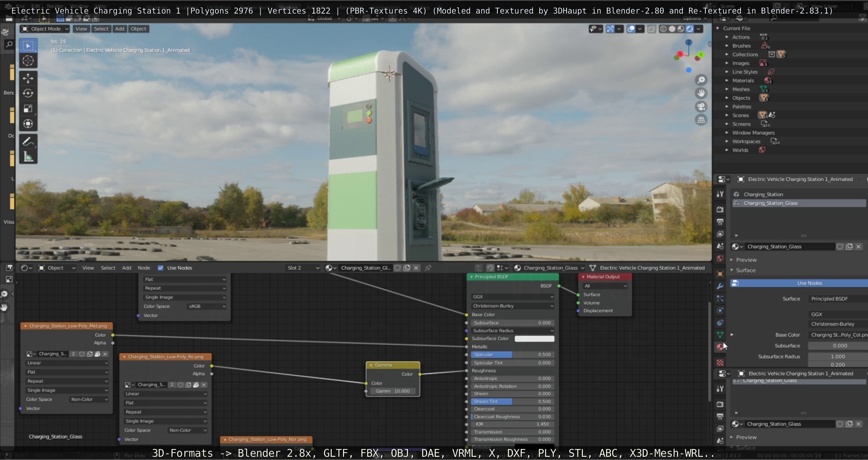This screenshot has height=460, width=868.
Task: Select Charging_Station_Glass material slot
Action: (799, 203)
